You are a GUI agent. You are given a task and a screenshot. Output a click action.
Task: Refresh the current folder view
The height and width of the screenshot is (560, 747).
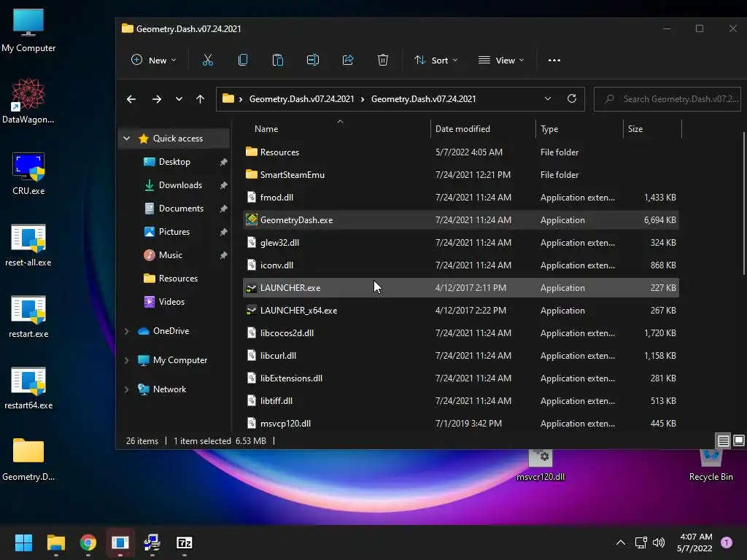572,98
